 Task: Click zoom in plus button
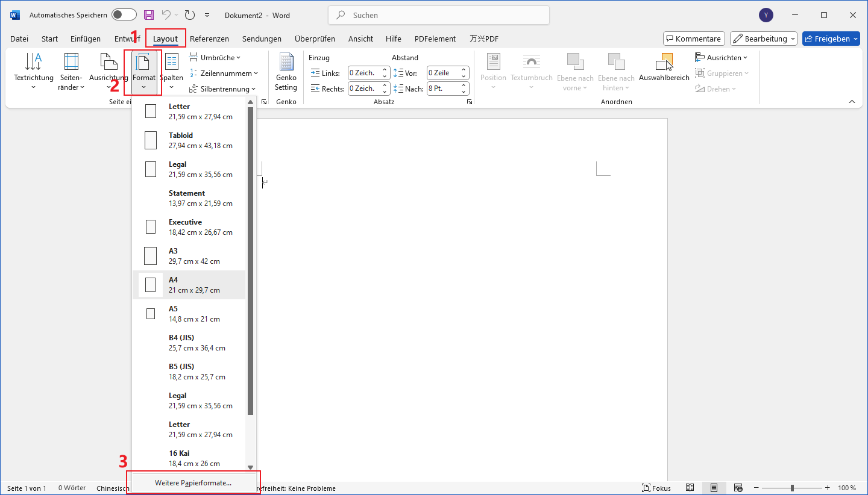click(828, 488)
